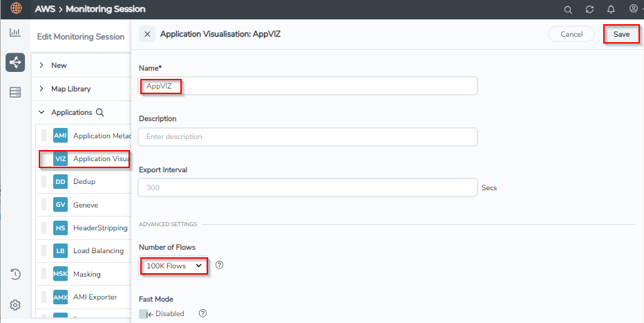The image size is (644, 323).
Task: Click AWS in the breadcrumb
Action: click(x=45, y=8)
